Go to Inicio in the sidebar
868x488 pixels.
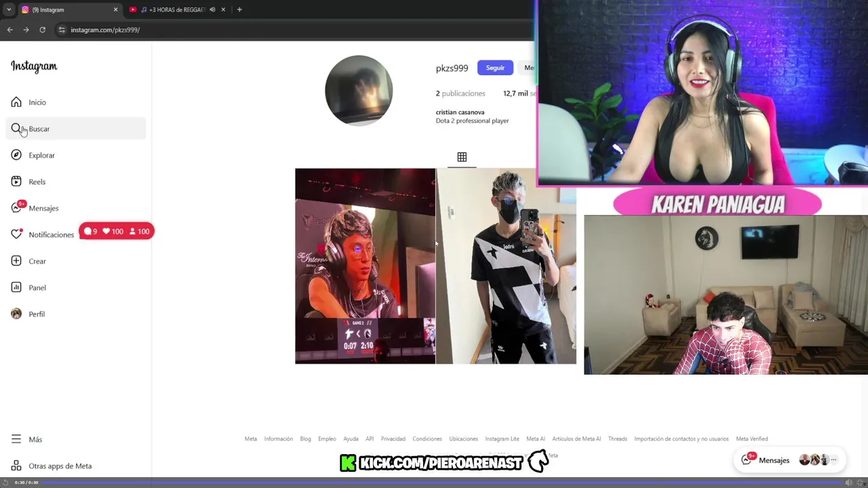pos(76,102)
